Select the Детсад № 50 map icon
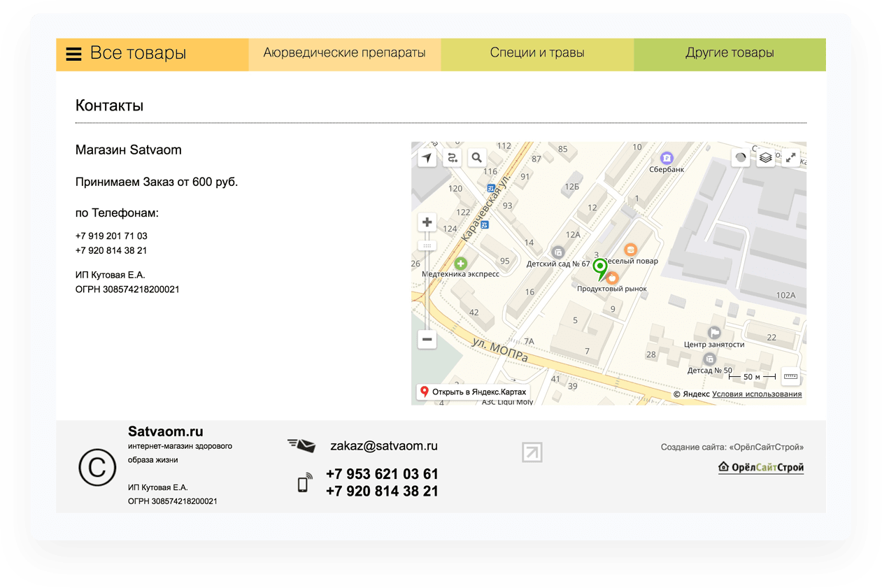The width and height of the screenshot is (882, 588). tap(709, 359)
